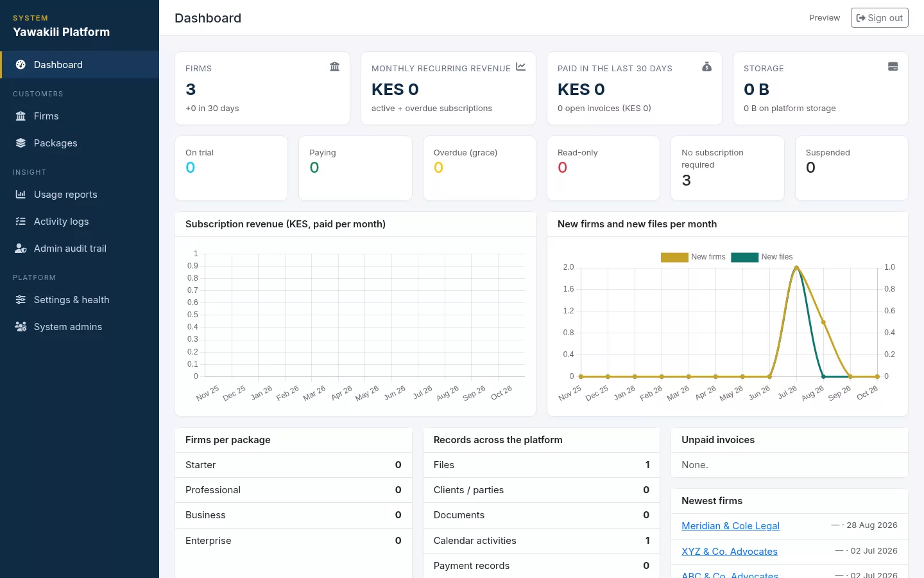Toggle the New files legend swatch
924x578 pixels.
(744, 257)
